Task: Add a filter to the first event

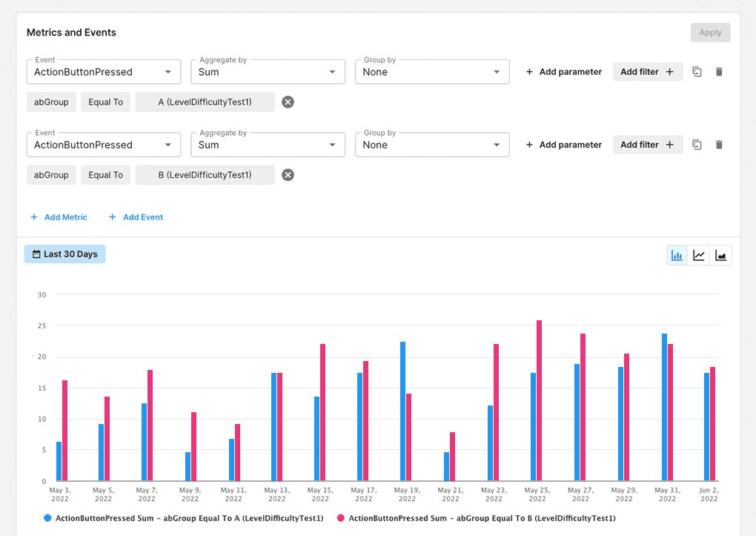Action: click(x=648, y=71)
